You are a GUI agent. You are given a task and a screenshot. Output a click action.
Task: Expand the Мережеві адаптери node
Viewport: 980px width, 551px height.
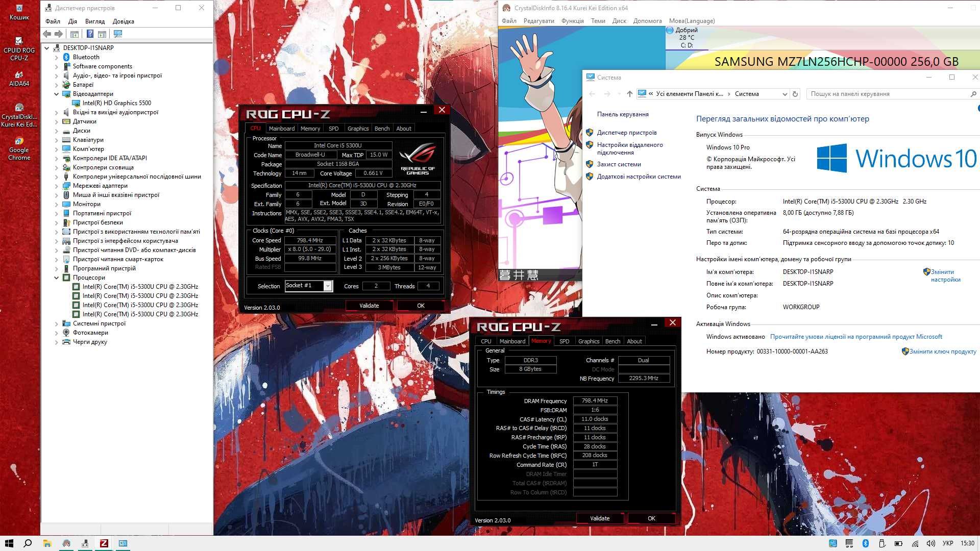tap(56, 186)
